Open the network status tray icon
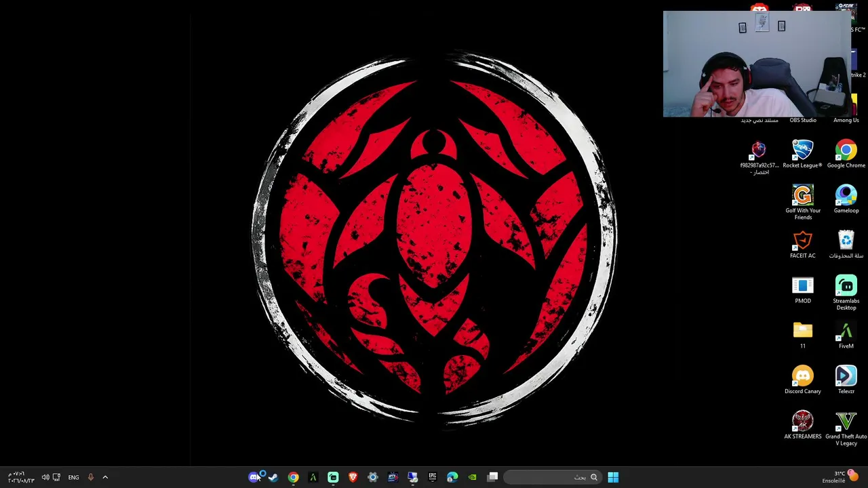The image size is (868, 488). [56, 477]
